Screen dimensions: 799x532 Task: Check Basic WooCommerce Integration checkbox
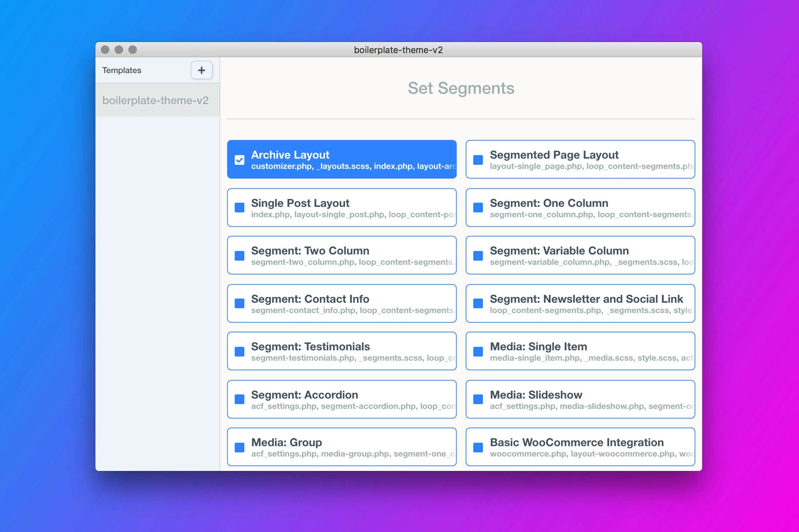[478, 447]
